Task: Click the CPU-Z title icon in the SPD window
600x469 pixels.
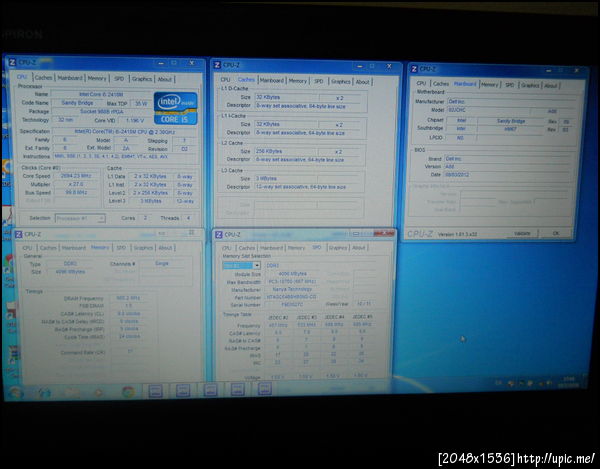Action: [x=218, y=234]
